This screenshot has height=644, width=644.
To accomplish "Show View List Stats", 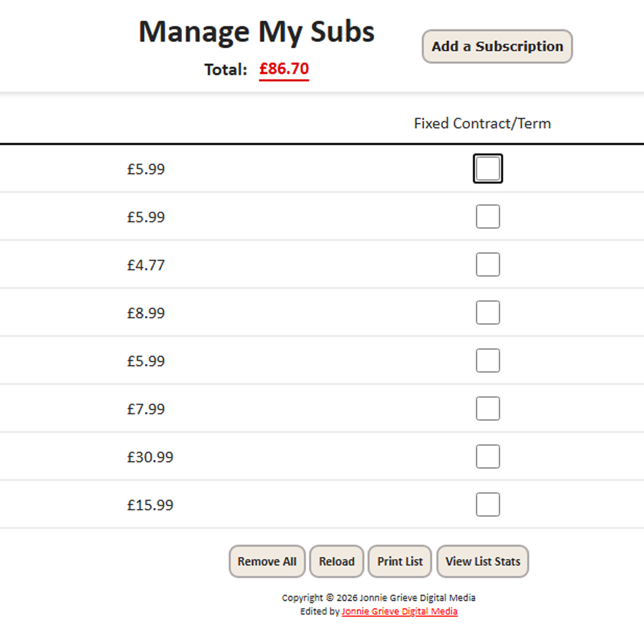I will (482, 562).
